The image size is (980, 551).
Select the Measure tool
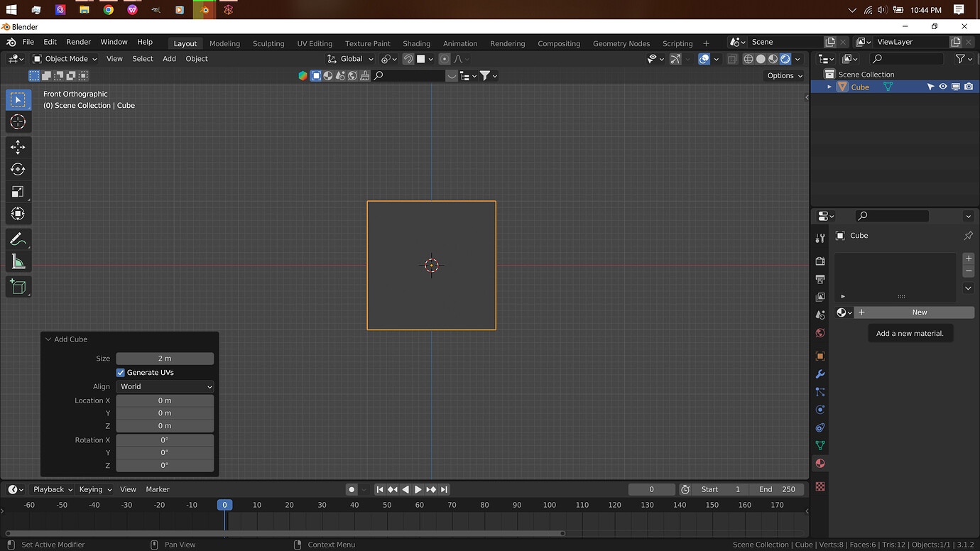(18, 263)
